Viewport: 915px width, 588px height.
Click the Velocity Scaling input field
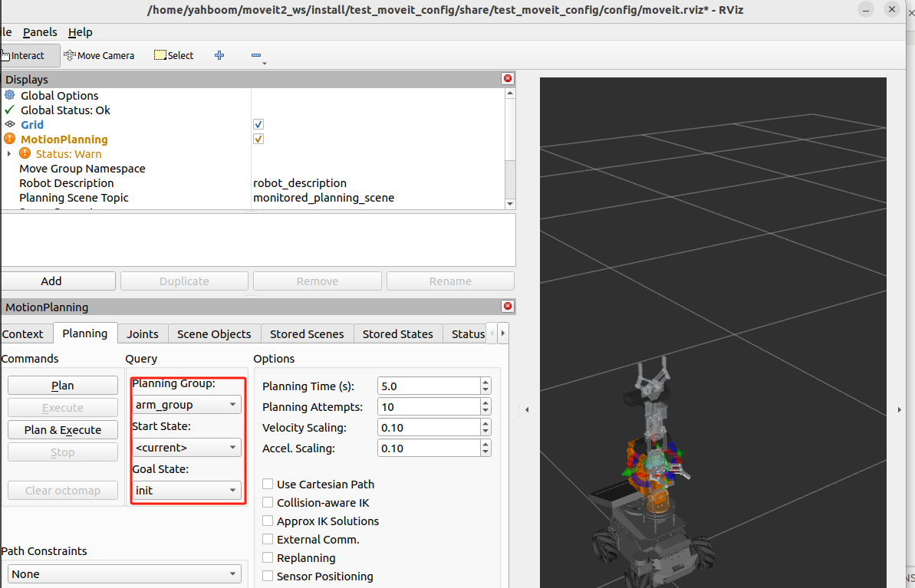[428, 428]
